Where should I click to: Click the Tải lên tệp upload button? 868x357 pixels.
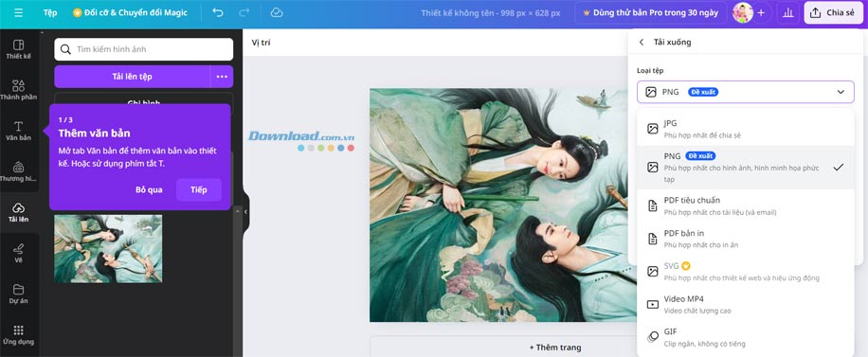[x=133, y=77]
